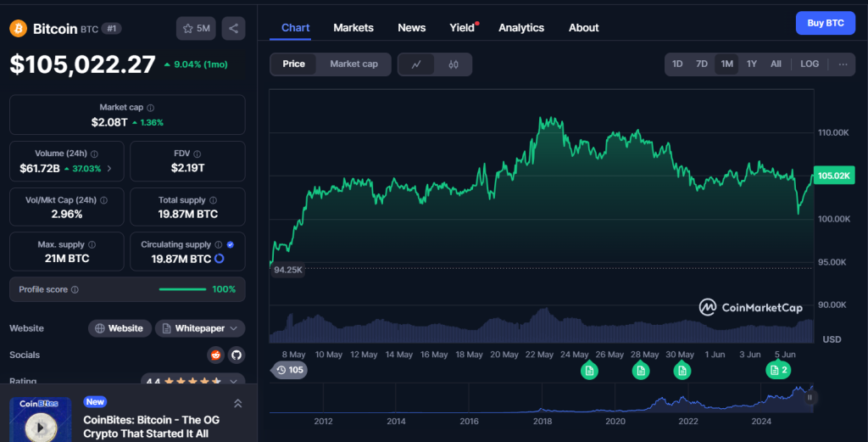The width and height of the screenshot is (868, 442).
Task: Show Max. supply info icon
Action: point(92,245)
